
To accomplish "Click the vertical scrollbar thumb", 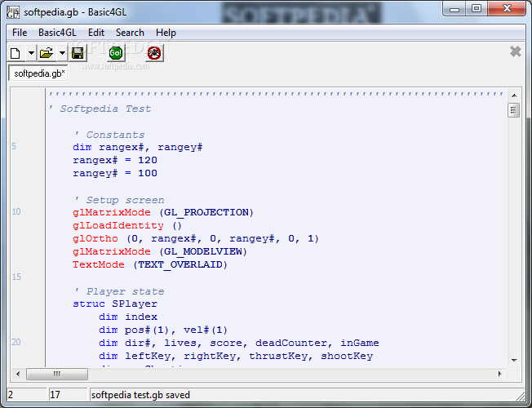I will [514, 110].
